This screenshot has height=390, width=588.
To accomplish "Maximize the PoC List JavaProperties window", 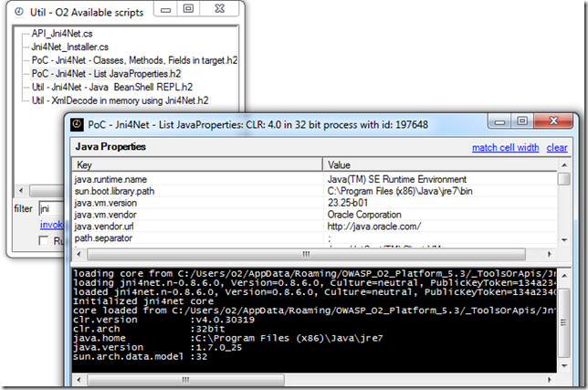I will [x=523, y=122].
